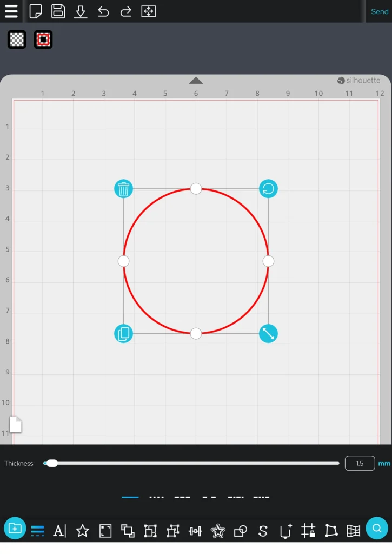Choose the dotted line style

coord(156,497)
